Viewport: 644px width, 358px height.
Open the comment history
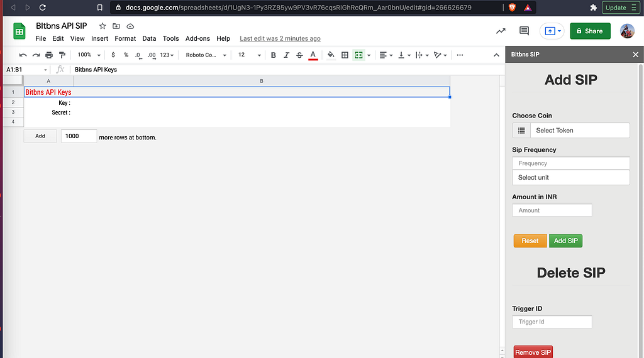tap(524, 31)
